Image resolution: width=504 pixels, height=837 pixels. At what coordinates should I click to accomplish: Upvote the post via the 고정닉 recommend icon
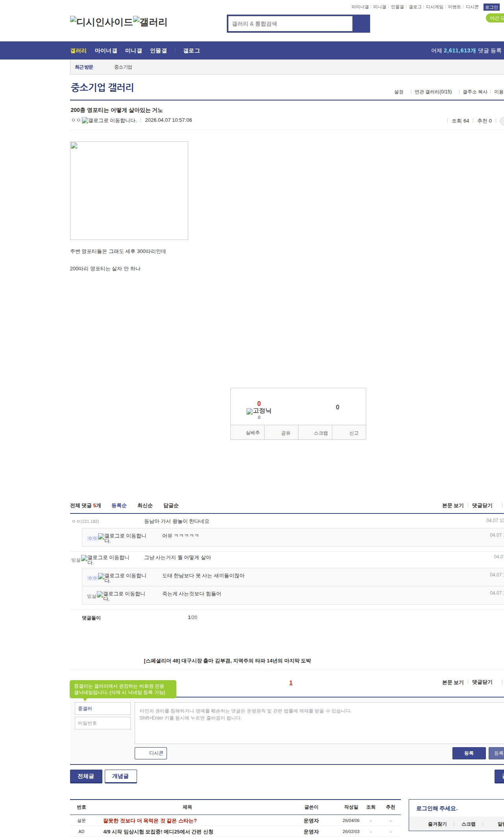pos(259,411)
